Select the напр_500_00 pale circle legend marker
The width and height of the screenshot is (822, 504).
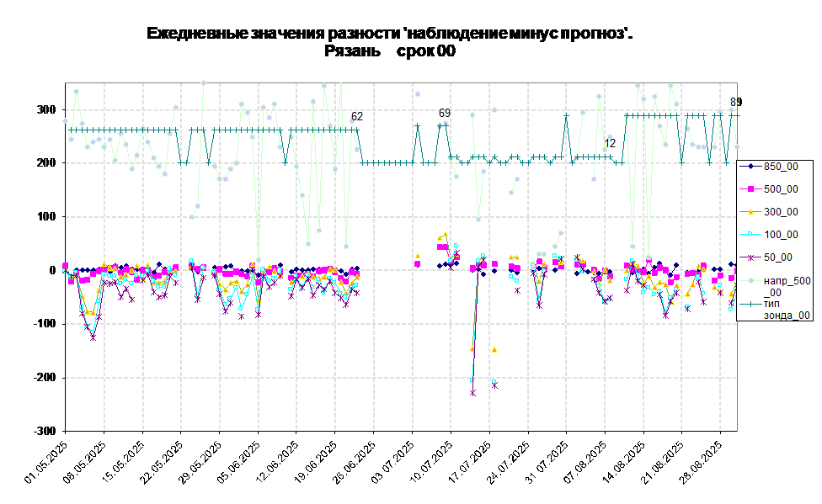[750, 280]
